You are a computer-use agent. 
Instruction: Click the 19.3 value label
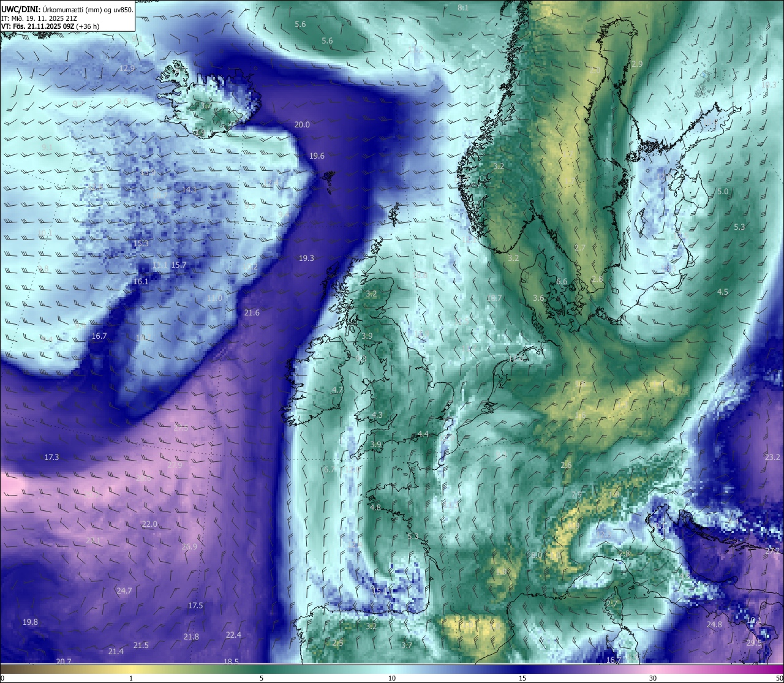click(306, 258)
